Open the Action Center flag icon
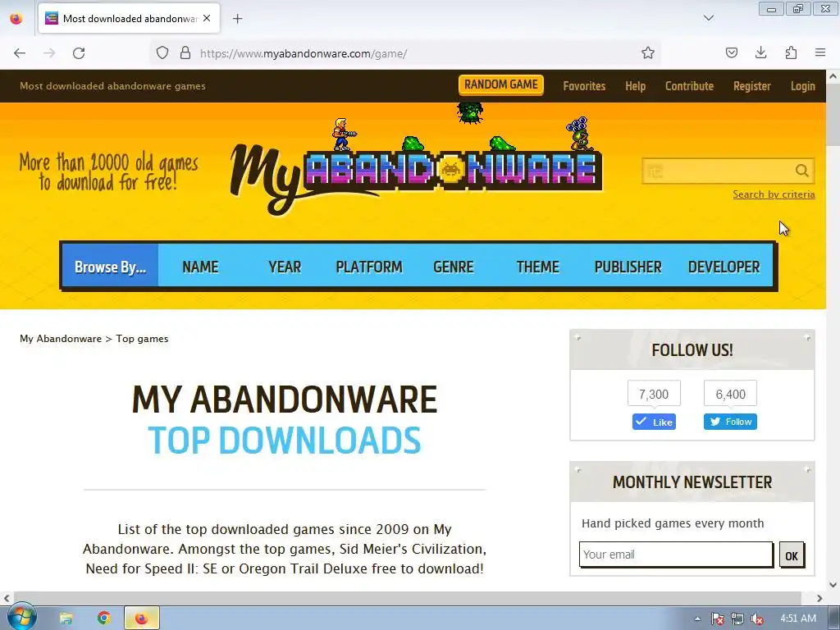The height and width of the screenshot is (630, 840). tap(717, 619)
